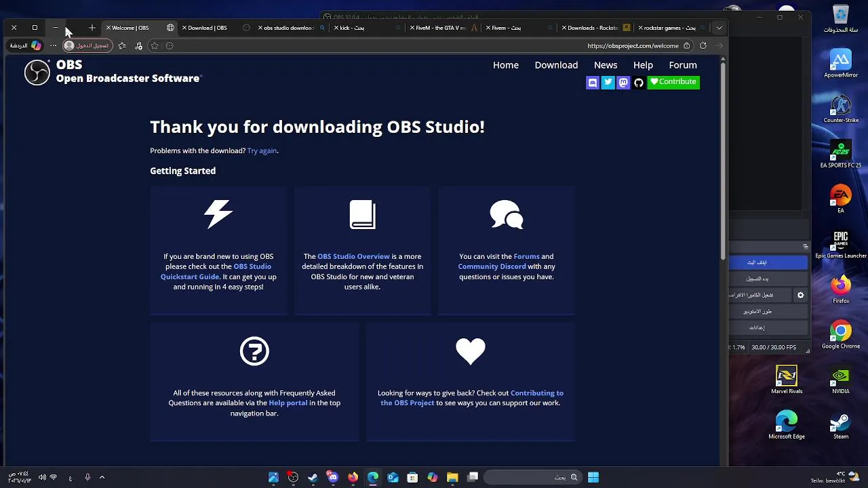Open the OBS Studio Overview link
The width and height of the screenshot is (868, 488).
point(353,256)
